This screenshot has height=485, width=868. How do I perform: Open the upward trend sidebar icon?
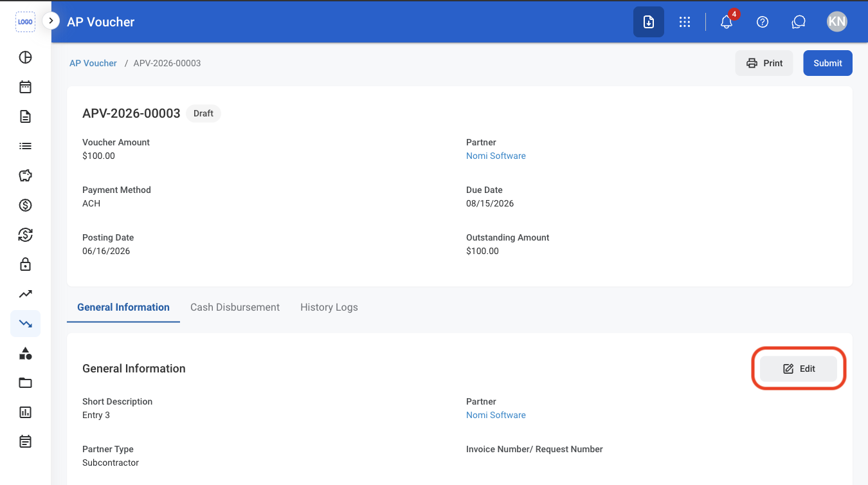[25, 294]
